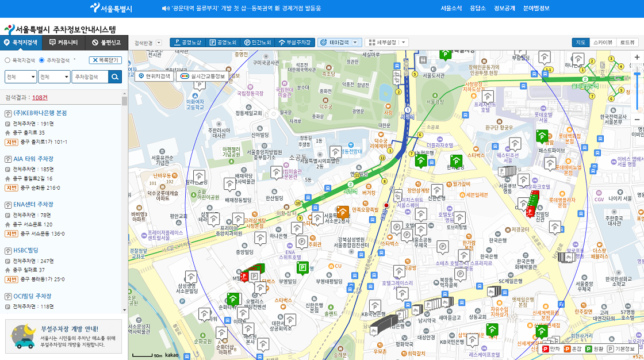Click the gray parking marker near 한산빌딩 서쪽 배재정동빌딩

pyautogui.click(x=229, y=185)
